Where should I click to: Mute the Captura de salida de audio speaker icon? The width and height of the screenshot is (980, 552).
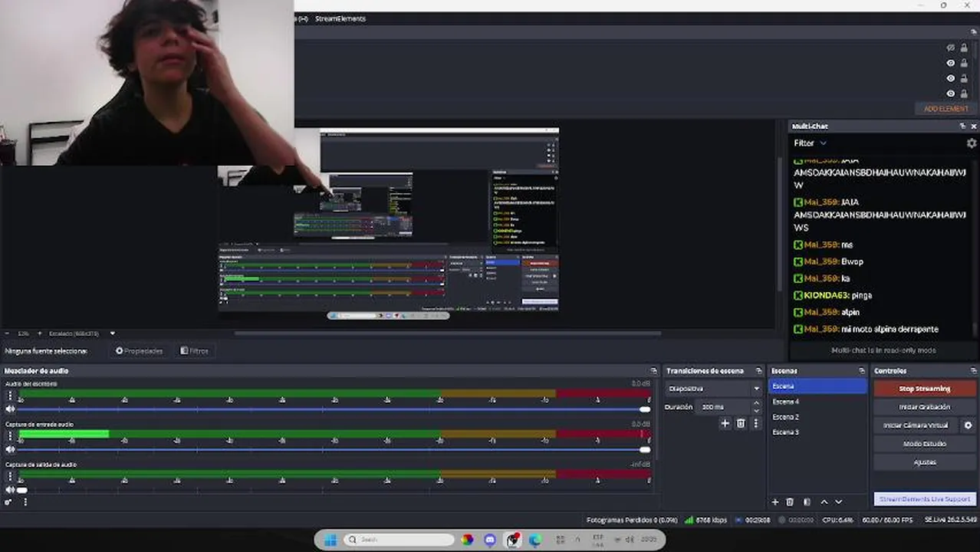(10, 489)
